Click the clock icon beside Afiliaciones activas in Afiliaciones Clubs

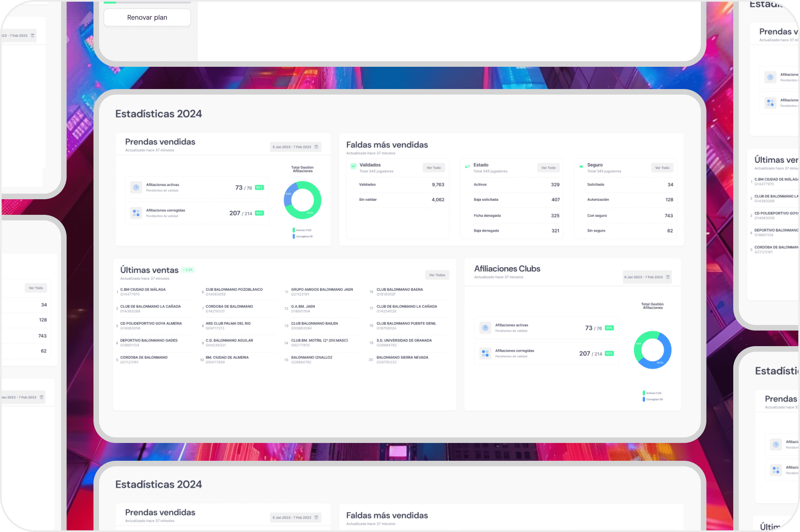485,328
